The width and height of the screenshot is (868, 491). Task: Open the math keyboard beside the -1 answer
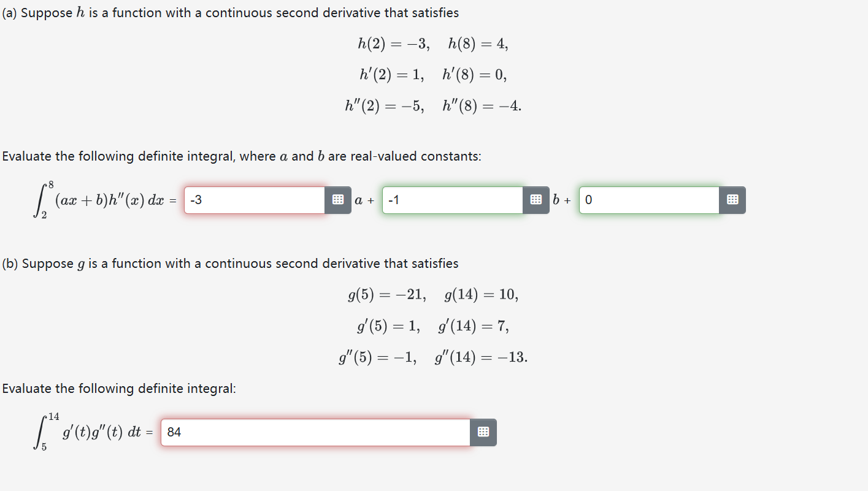click(x=536, y=200)
